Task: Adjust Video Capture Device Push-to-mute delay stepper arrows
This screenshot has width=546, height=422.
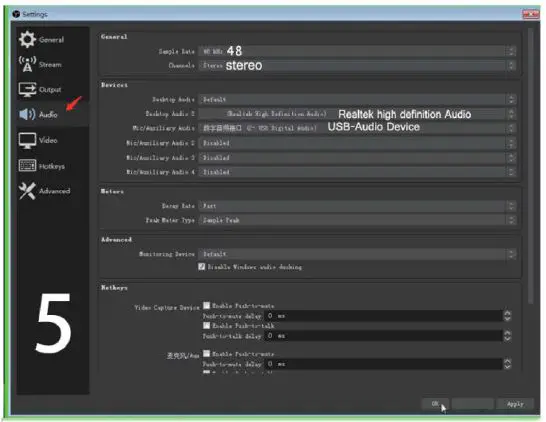Action: [x=508, y=316]
